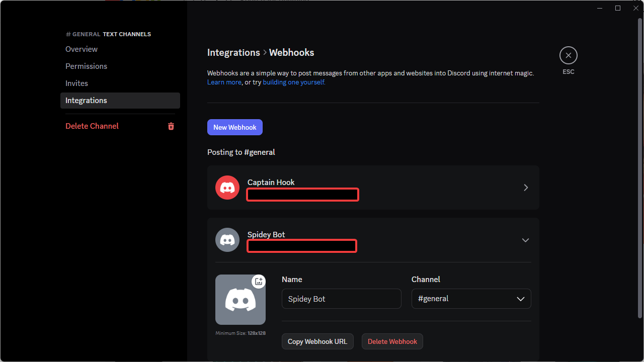Open the Invites settings page

(76, 83)
